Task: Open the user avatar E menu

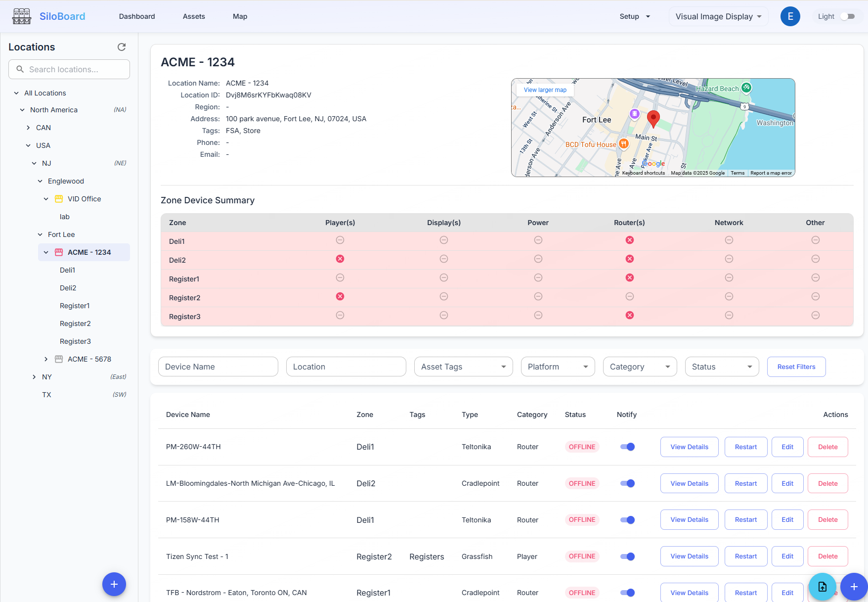Action: point(790,16)
